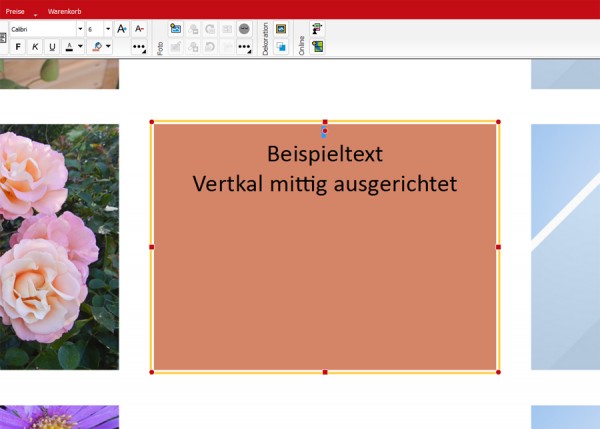This screenshot has width=600, height=429.
Task: Show more Foto options (three dots)
Action: tap(244, 47)
